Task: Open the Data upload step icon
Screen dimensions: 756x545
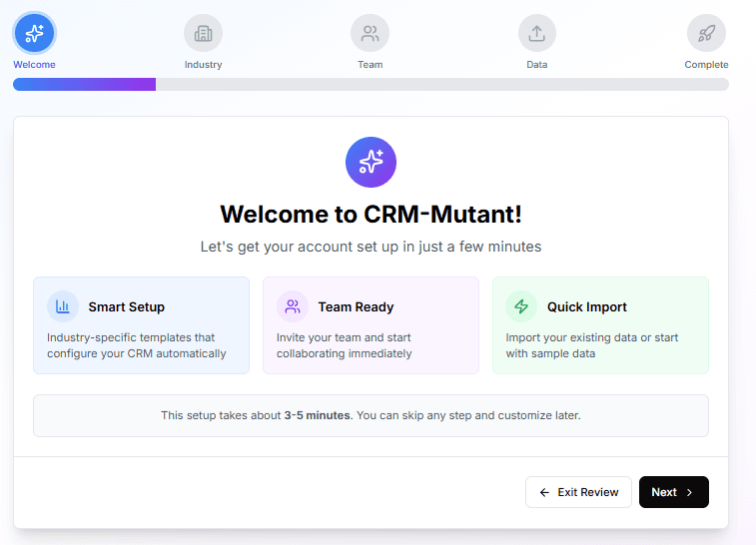Action: pos(536,33)
